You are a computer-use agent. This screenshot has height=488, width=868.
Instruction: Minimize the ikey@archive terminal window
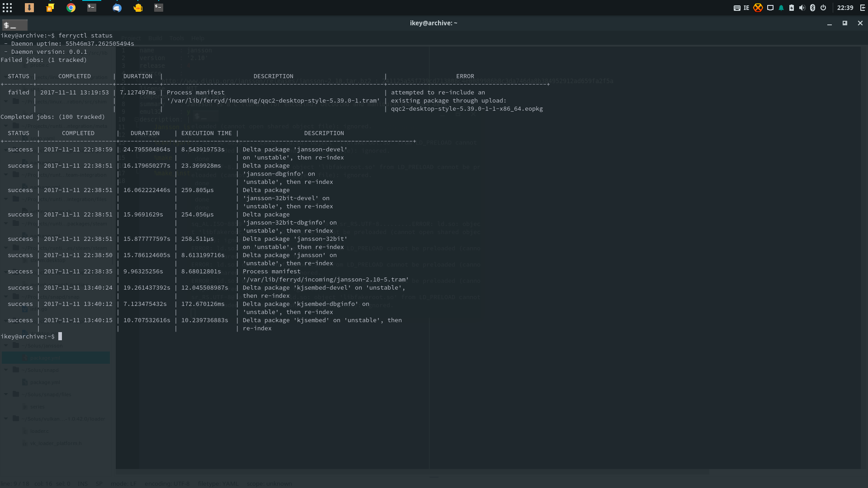[x=830, y=23]
